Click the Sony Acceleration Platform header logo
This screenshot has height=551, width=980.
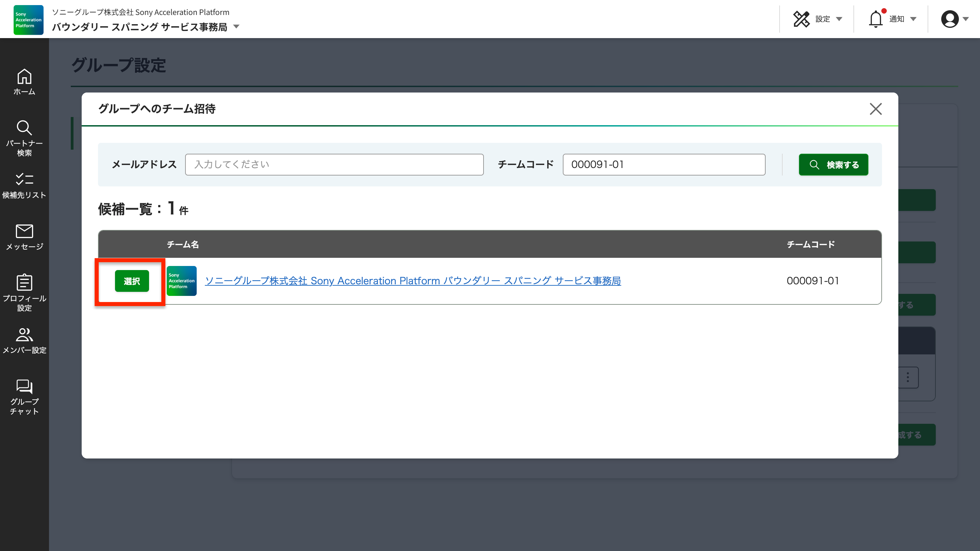29,20
